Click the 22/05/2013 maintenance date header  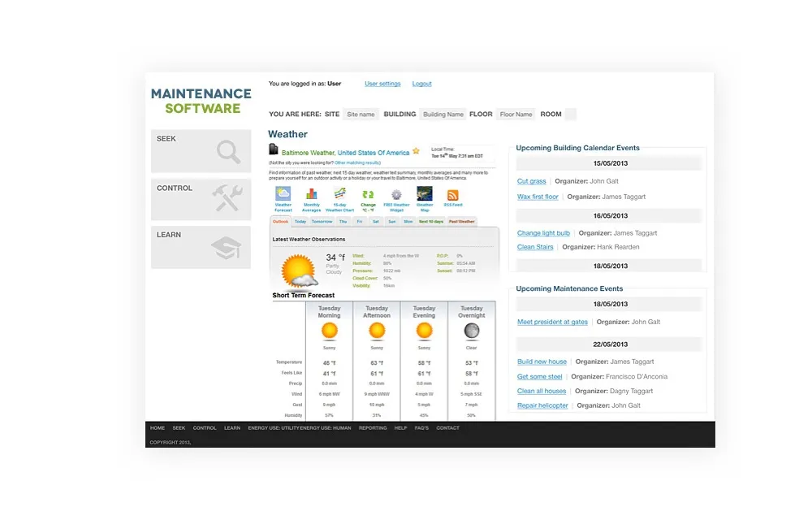point(610,344)
